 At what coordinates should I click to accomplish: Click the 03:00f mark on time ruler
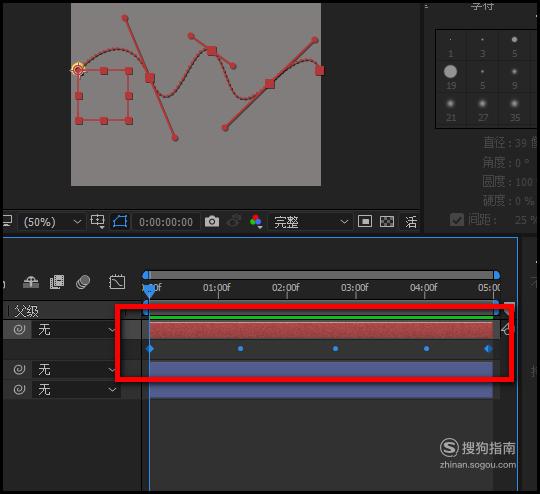tap(355, 288)
